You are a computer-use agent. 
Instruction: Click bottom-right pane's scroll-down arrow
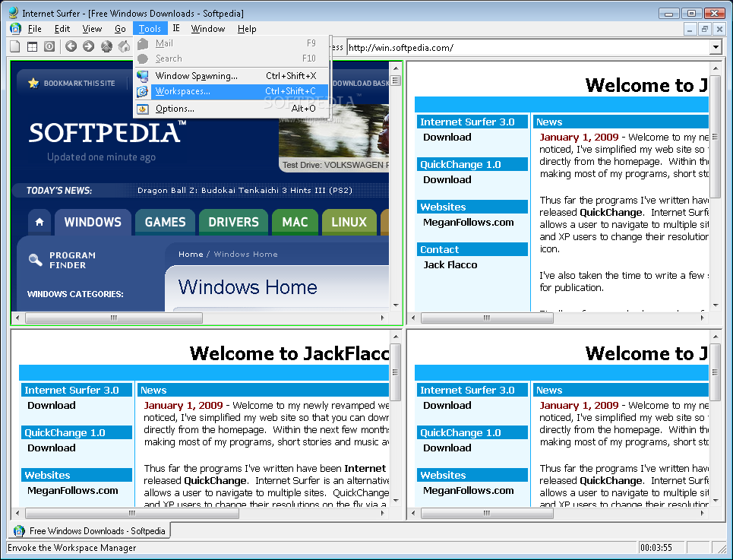716,501
